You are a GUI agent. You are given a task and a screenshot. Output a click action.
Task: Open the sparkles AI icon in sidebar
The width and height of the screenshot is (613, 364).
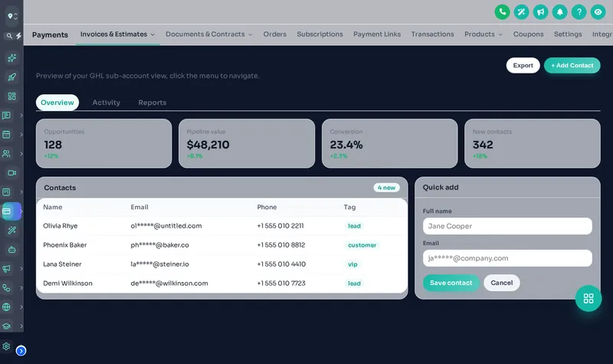[x=11, y=58]
